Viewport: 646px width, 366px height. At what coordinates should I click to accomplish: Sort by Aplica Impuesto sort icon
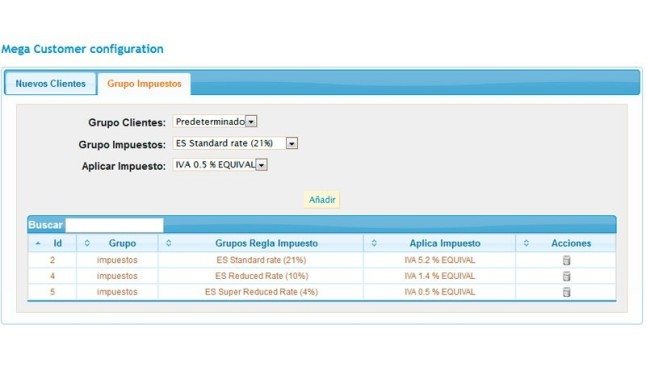point(374,243)
